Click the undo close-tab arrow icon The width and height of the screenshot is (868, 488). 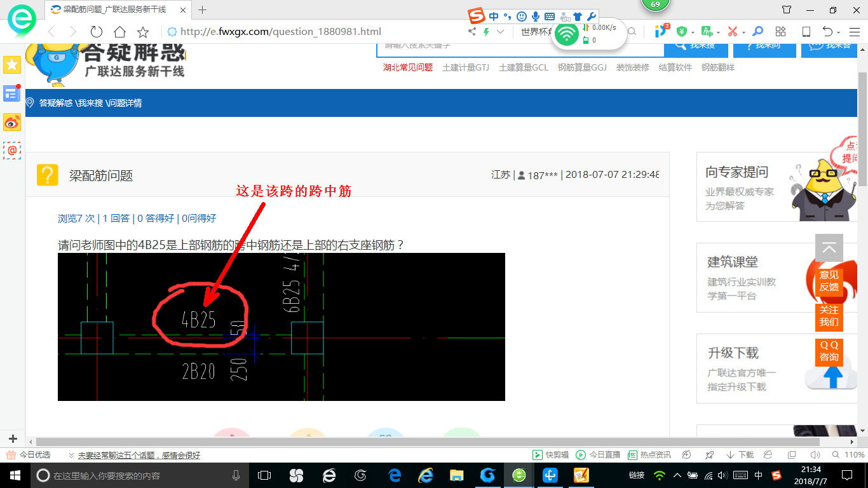(x=827, y=32)
